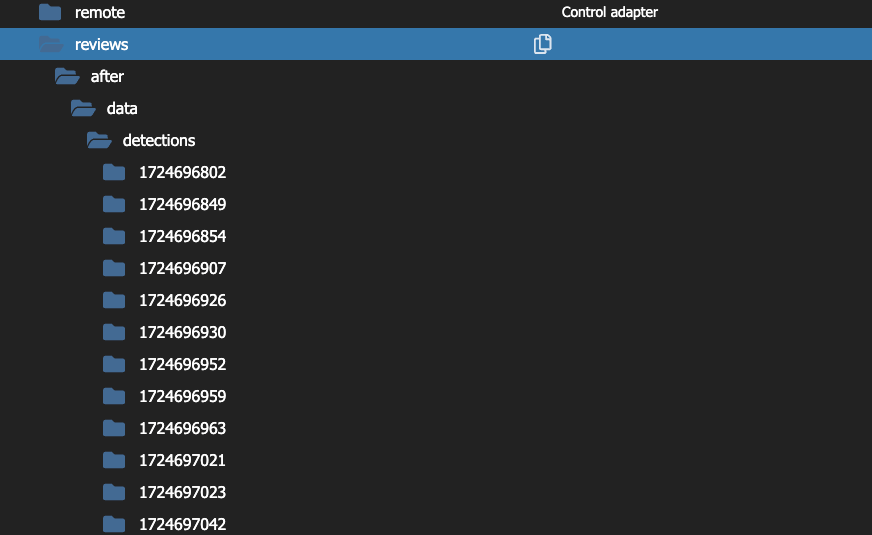Click the Control adapter description text
This screenshot has width=872, height=535.
[x=610, y=12]
